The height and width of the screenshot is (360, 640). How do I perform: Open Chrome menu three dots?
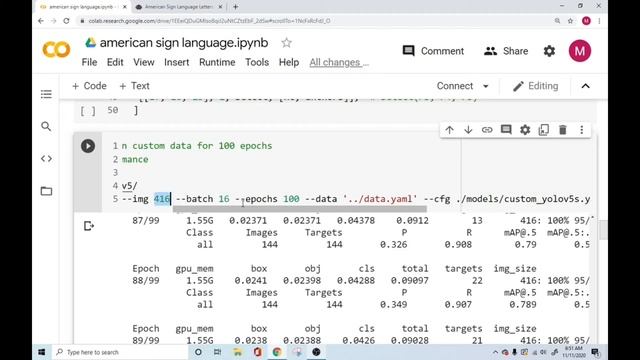coord(599,21)
